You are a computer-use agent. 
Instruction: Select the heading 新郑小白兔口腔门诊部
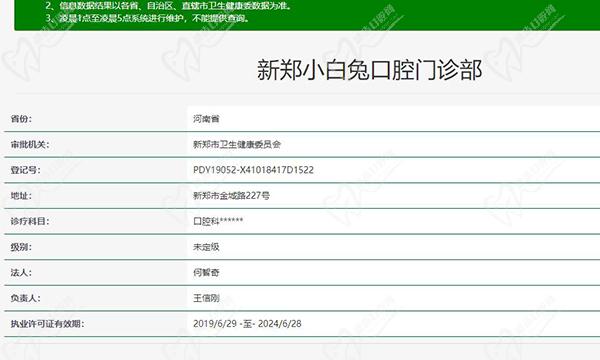point(369,70)
